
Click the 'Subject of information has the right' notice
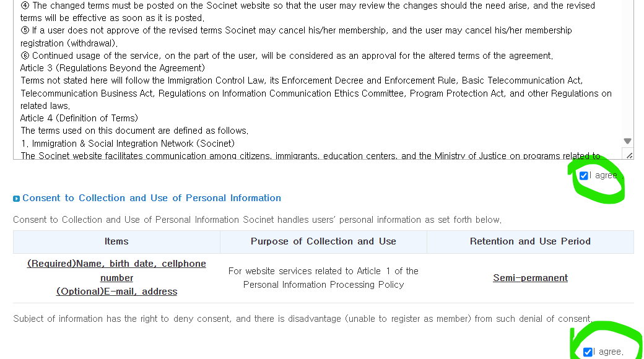302,319
